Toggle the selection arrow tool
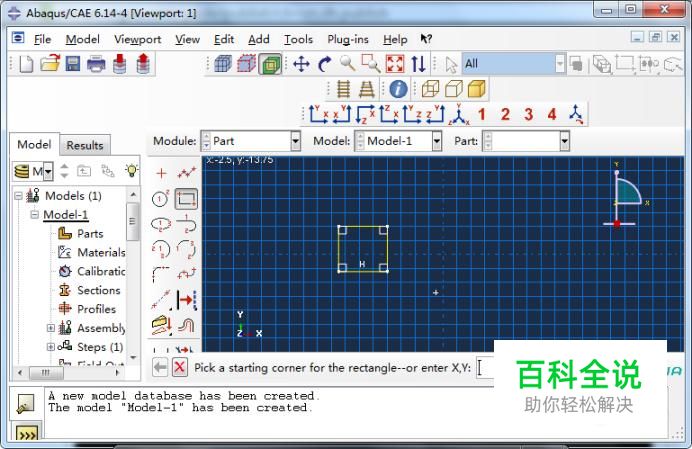The width and height of the screenshot is (692, 449). pos(451,64)
